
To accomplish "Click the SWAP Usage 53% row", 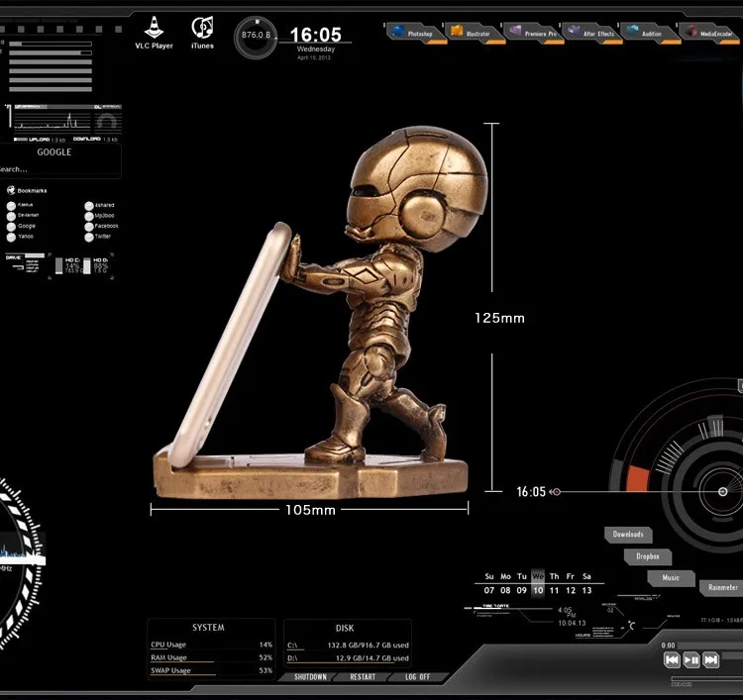I will click(211, 670).
